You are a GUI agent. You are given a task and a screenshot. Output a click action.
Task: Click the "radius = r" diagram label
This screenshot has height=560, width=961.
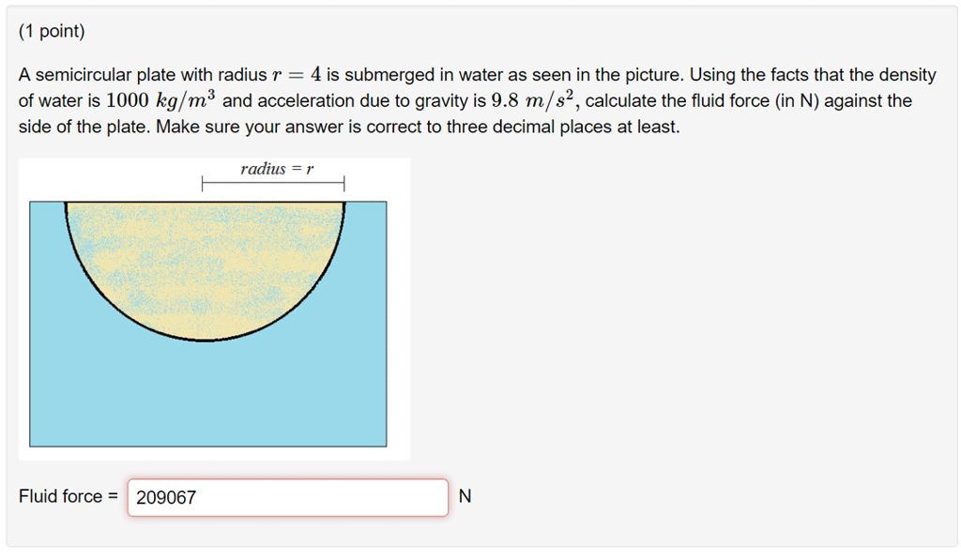277,169
